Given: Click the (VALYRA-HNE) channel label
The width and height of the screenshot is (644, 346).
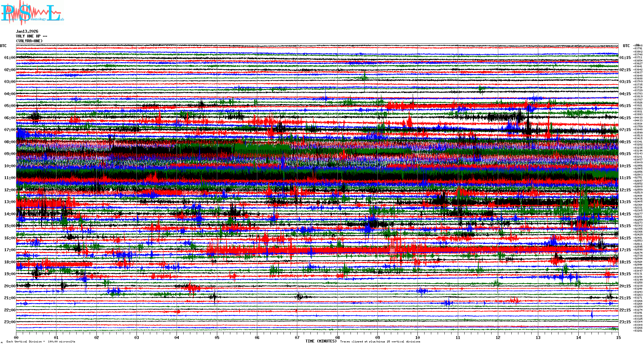Looking at the screenshot, I should tap(29, 41).
